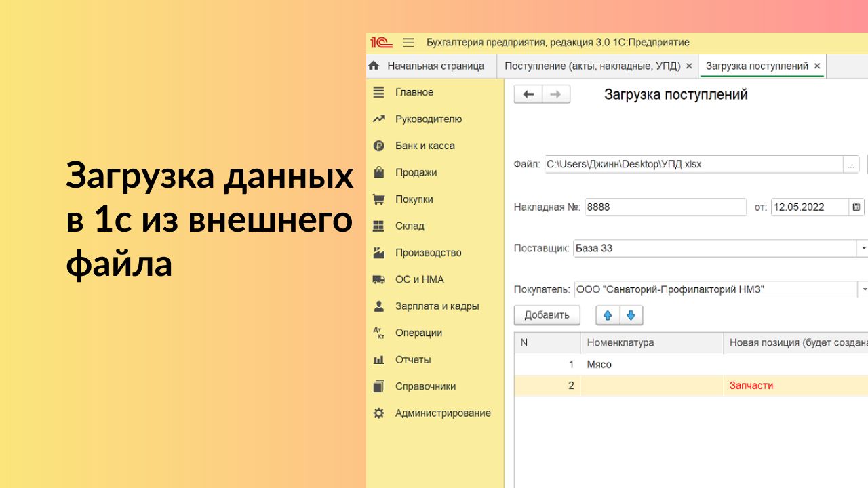The height and width of the screenshot is (488, 868).
Task: Close the Загрузка поступлений tab
Action: [x=817, y=66]
